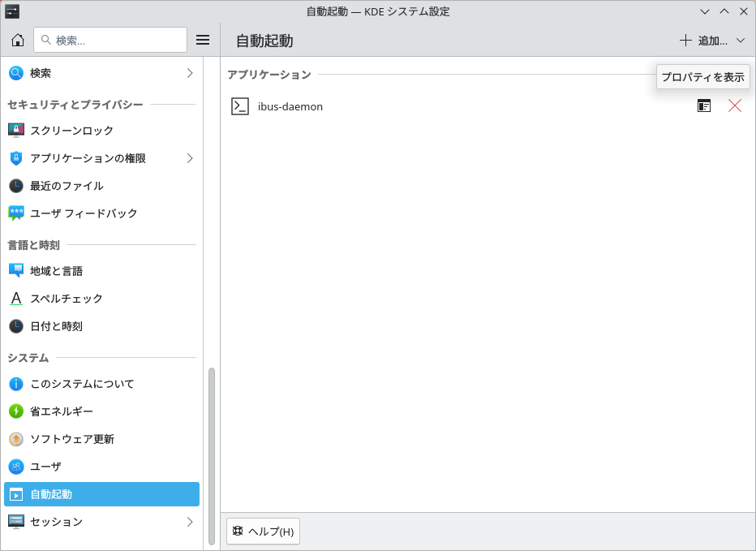Screen dimensions: 756x551
Task: Click the 地域と言語 chat icon
Action: [x=16, y=271]
